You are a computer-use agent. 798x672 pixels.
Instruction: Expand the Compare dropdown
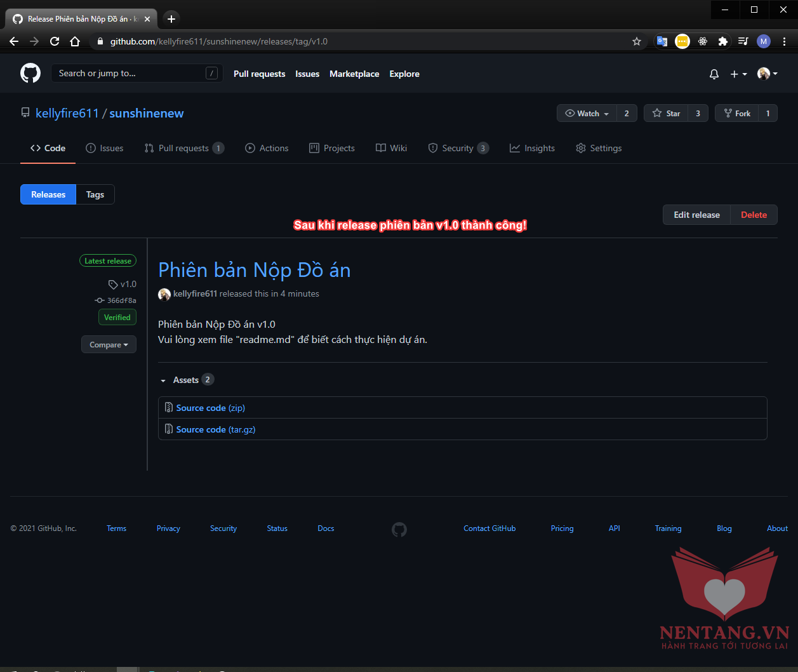click(x=109, y=345)
